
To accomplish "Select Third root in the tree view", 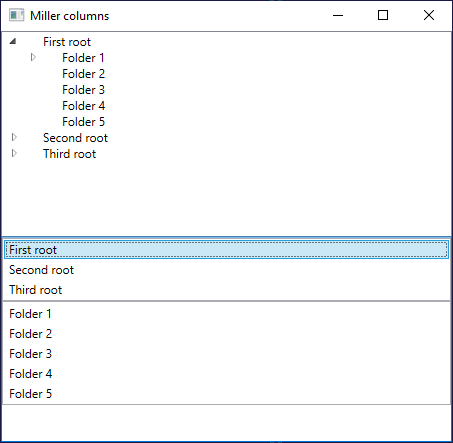I will 69,154.
